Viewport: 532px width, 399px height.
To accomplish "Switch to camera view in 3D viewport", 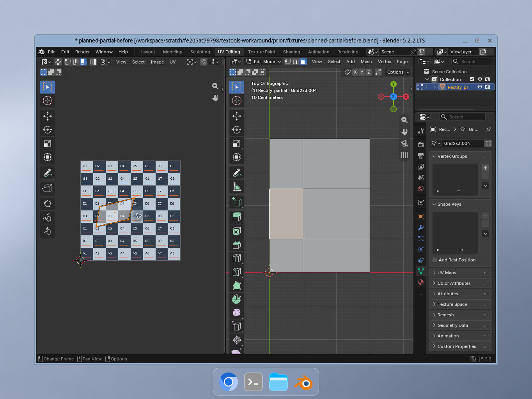I will pyautogui.click(x=404, y=143).
